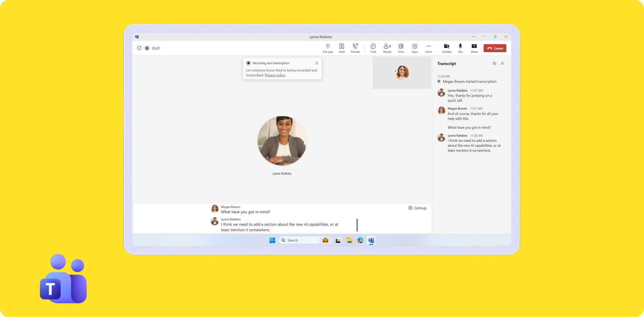Show the People list
Image resolution: width=644 pixels, height=317 pixels.
pyautogui.click(x=387, y=48)
